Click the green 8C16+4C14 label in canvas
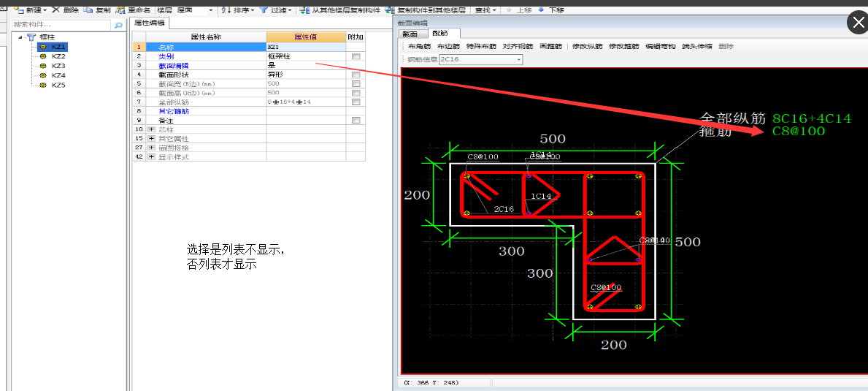The width and height of the screenshot is (868, 391). click(811, 118)
